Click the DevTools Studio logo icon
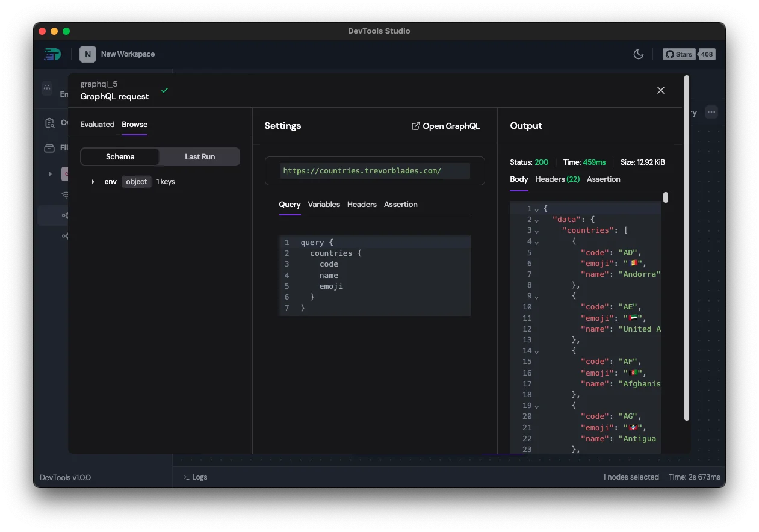Screen dimensions: 759x532 52,54
